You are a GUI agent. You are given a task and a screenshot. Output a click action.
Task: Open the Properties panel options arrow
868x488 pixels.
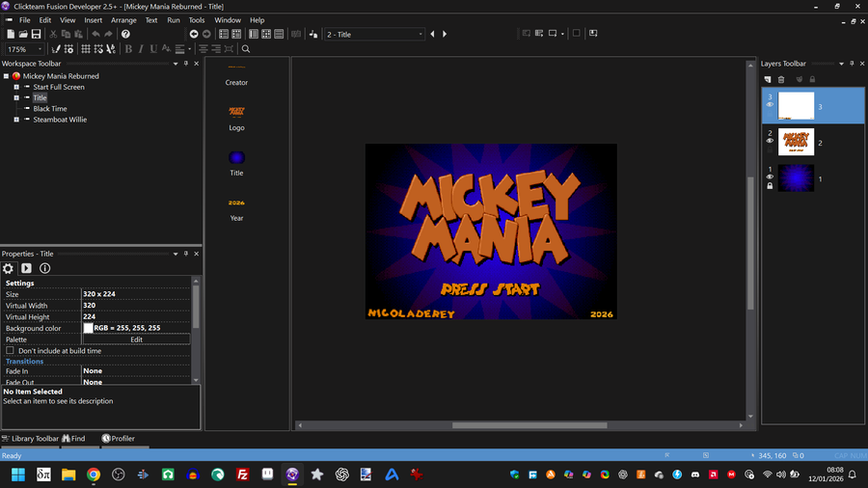(x=176, y=254)
